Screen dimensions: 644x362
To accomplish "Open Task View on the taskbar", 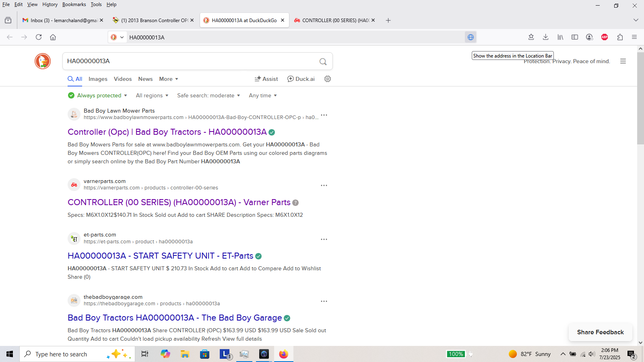I will pyautogui.click(x=145, y=354).
